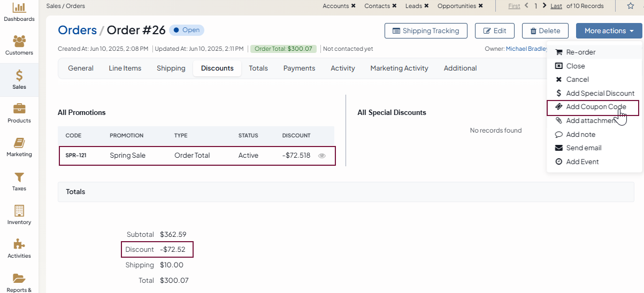
Task: Open owner Michael Bradley link
Action: click(x=526, y=49)
